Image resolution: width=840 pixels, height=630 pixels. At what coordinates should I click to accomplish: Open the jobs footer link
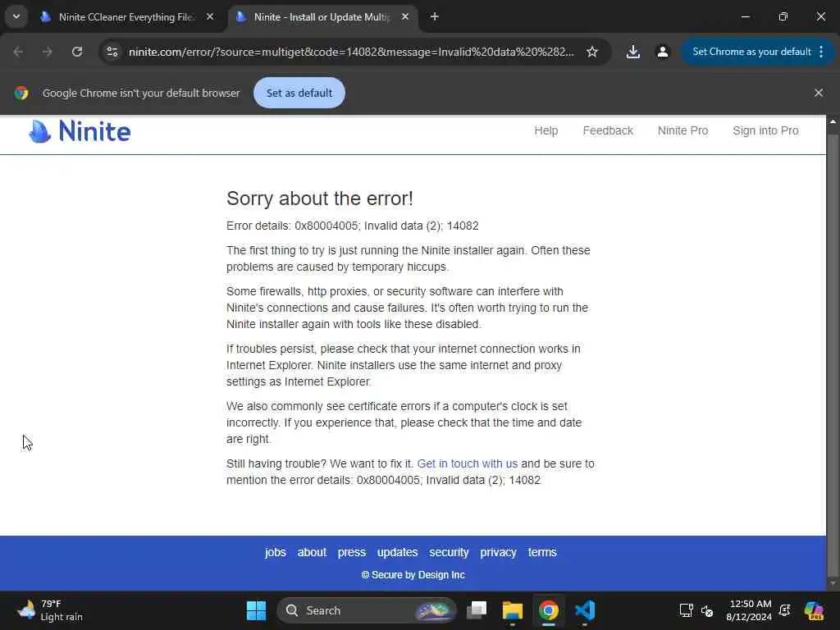coord(276,552)
